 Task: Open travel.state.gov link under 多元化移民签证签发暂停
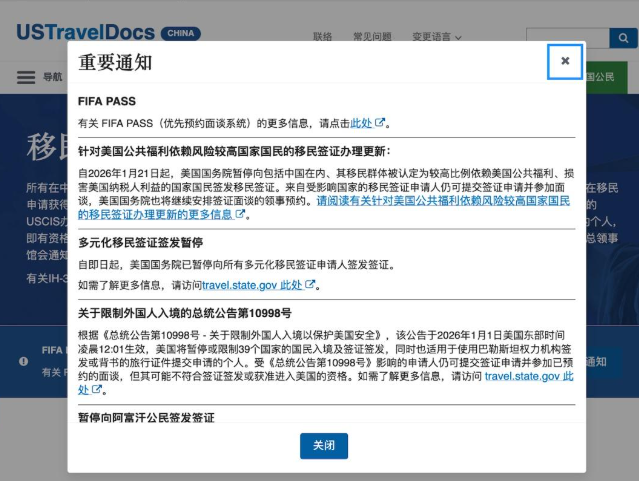point(259,284)
